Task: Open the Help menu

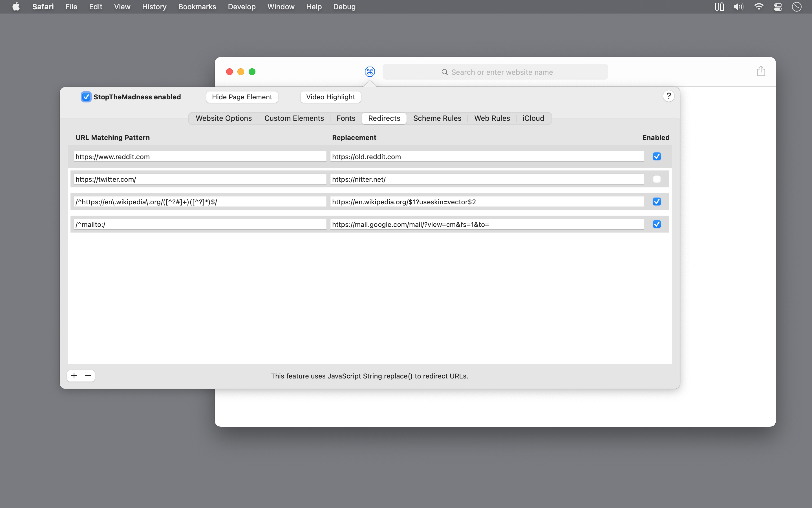Action: (x=314, y=7)
